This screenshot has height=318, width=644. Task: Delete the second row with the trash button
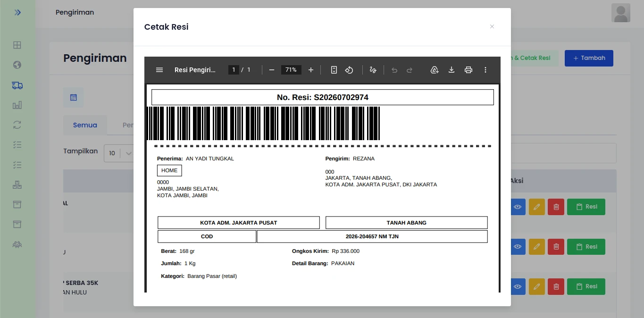(x=556, y=247)
